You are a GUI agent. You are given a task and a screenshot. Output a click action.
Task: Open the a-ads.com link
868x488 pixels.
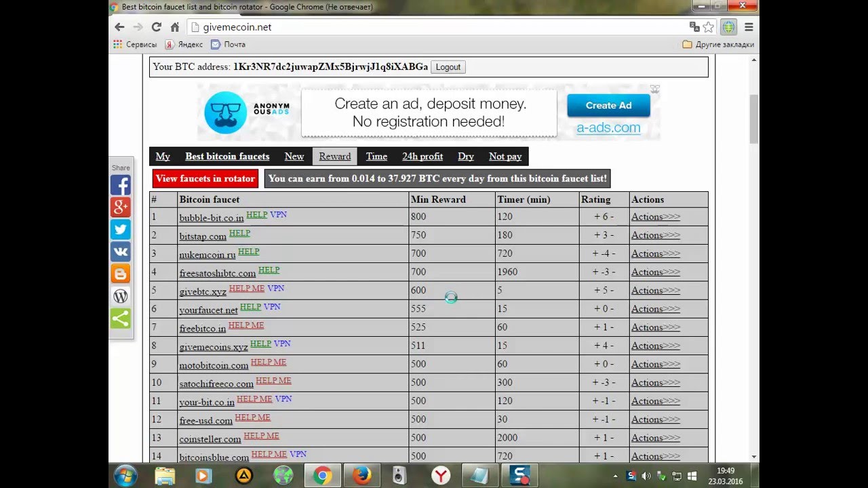point(608,127)
